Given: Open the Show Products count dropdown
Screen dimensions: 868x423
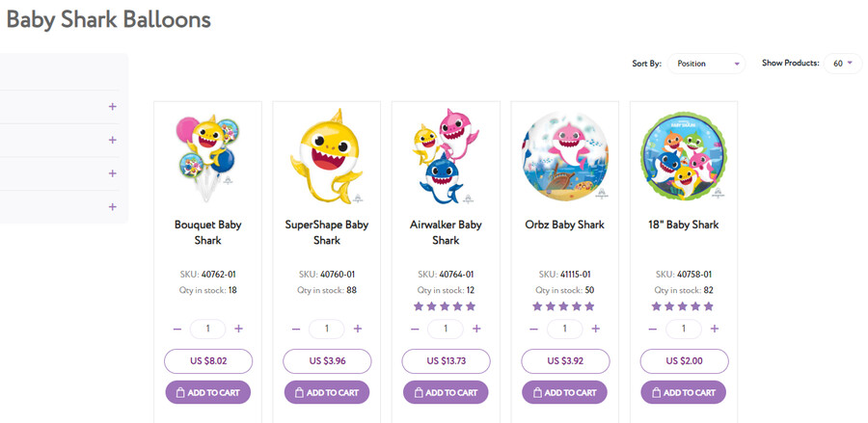Looking at the screenshot, I should [x=842, y=64].
